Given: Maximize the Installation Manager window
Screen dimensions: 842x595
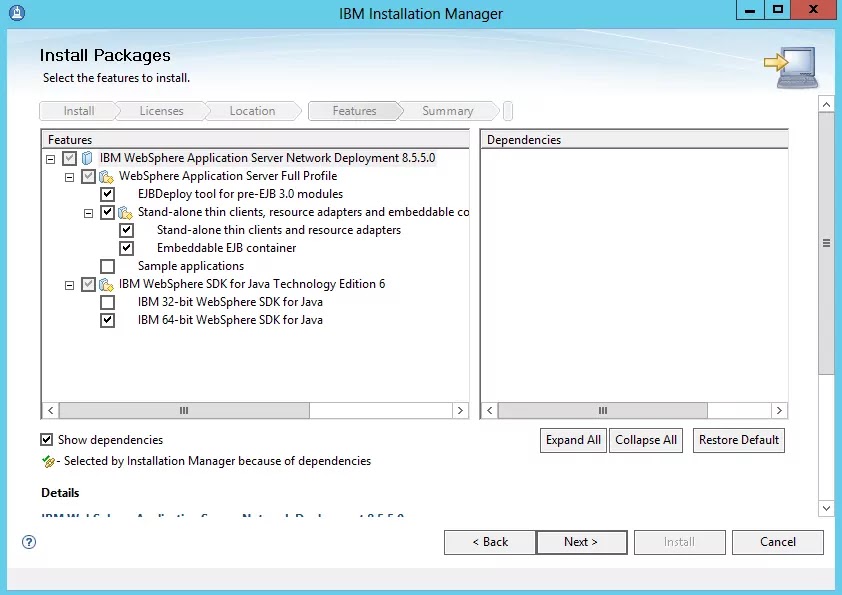Looking at the screenshot, I should 778,10.
